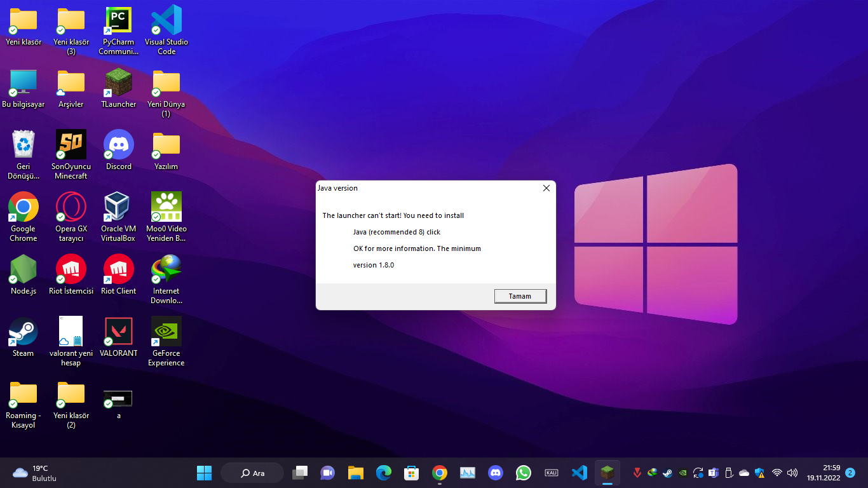The height and width of the screenshot is (488, 868).
Task: Open the OneDrive cloud tray icon
Action: click(744, 473)
